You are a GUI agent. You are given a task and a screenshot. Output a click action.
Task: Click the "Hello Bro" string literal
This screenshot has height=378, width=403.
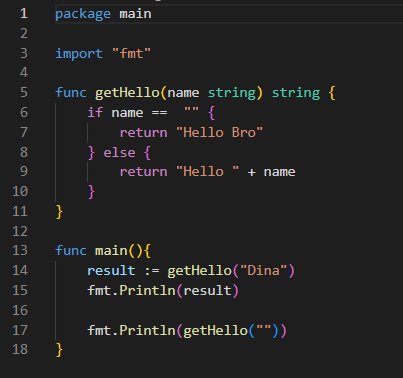pos(219,132)
